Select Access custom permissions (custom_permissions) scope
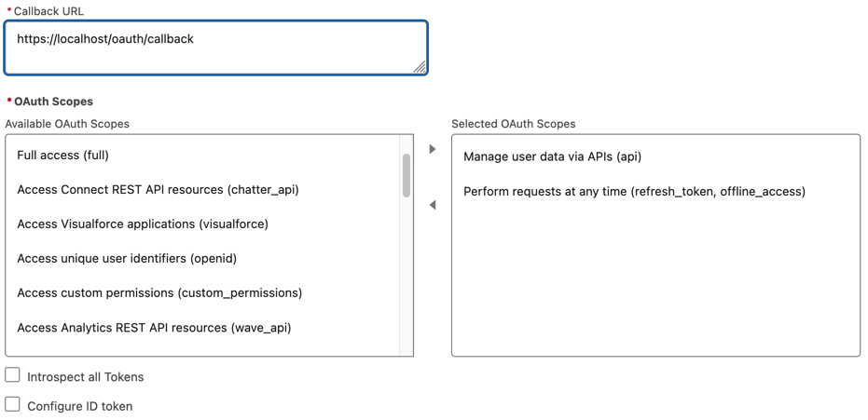 click(x=159, y=293)
